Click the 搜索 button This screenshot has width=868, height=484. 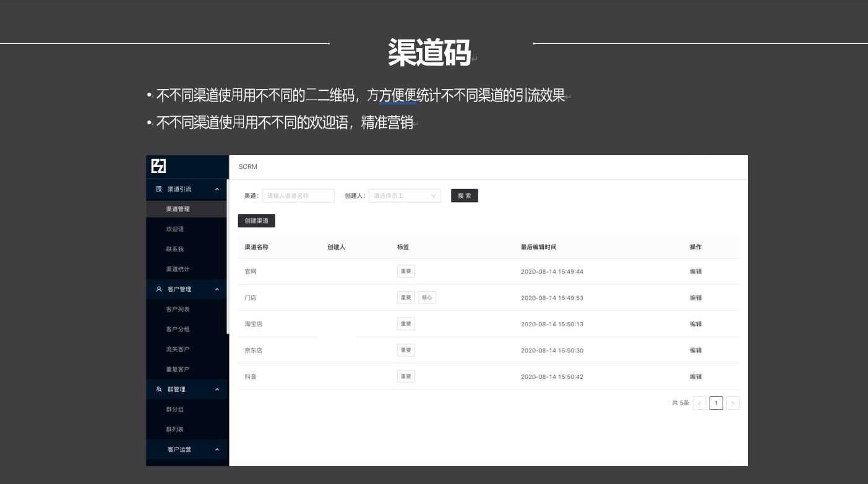[x=465, y=196]
